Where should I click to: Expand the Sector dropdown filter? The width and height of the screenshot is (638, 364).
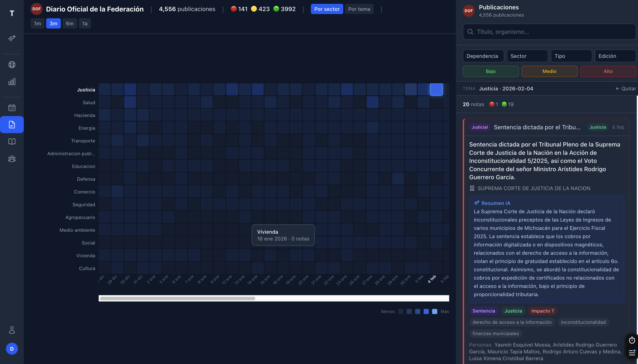(x=527, y=56)
